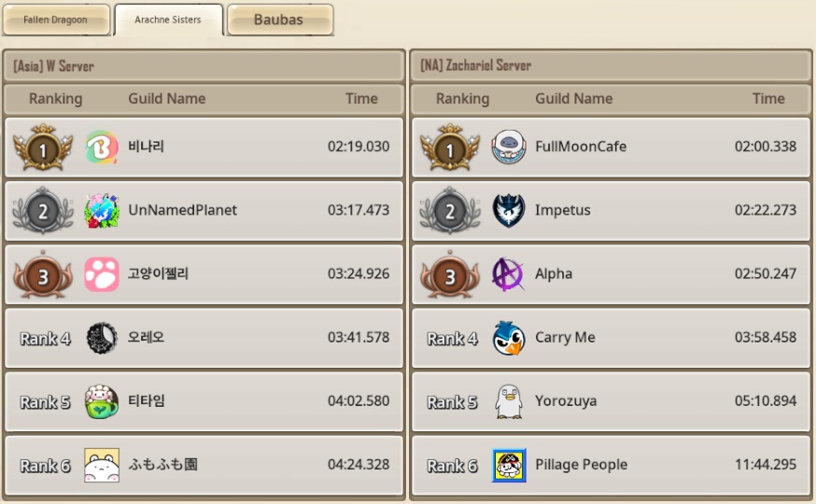
Task: Click the gold rank 1 medal on W Server
Action: pyautogui.click(x=43, y=147)
